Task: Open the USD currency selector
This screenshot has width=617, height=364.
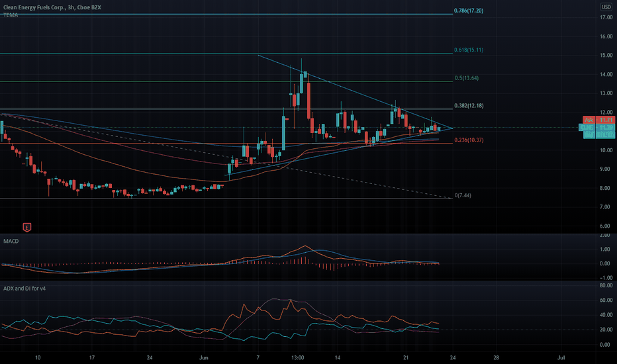Action: [x=606, y=7]
